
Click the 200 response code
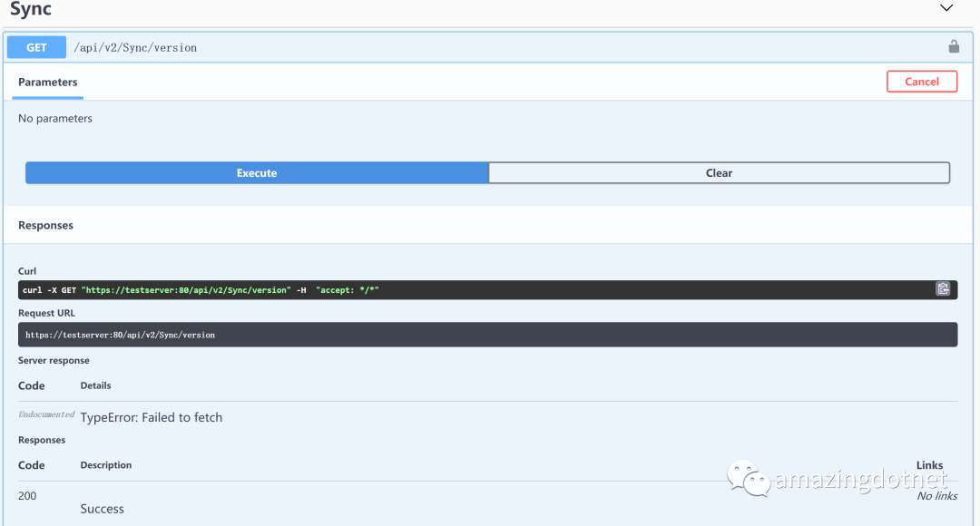pyautogui.click(x=27, y=496)
